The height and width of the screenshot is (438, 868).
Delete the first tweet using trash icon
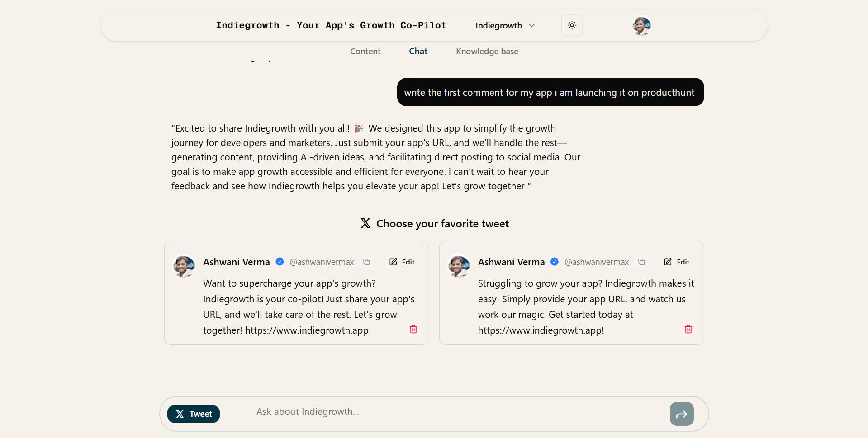(x=413, y=329)
